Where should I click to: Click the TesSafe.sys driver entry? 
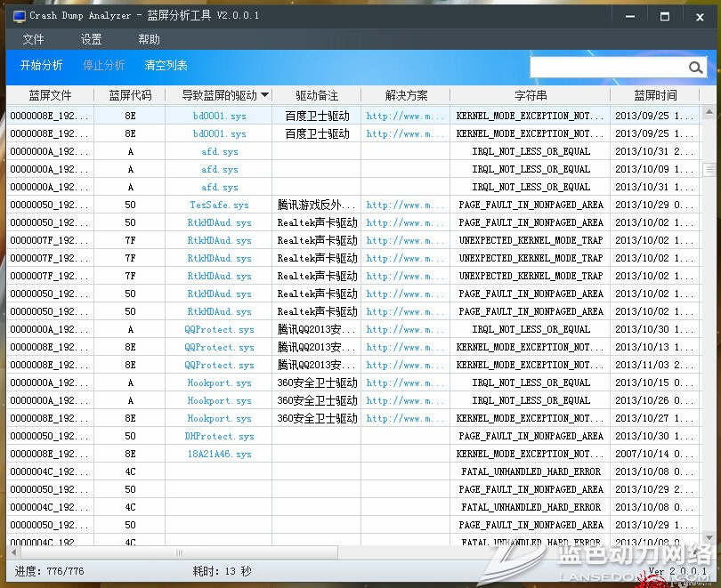point(219,205)
